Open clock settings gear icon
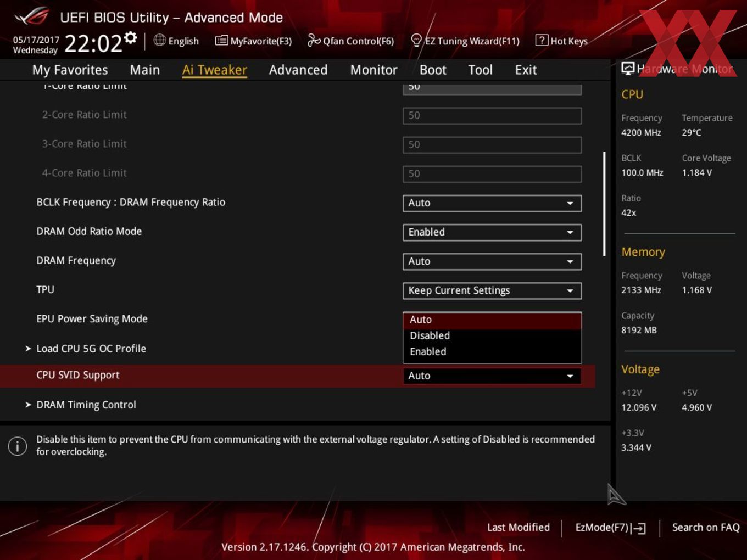The height and width of the screenshot is (560, 747). pos(130,37)
